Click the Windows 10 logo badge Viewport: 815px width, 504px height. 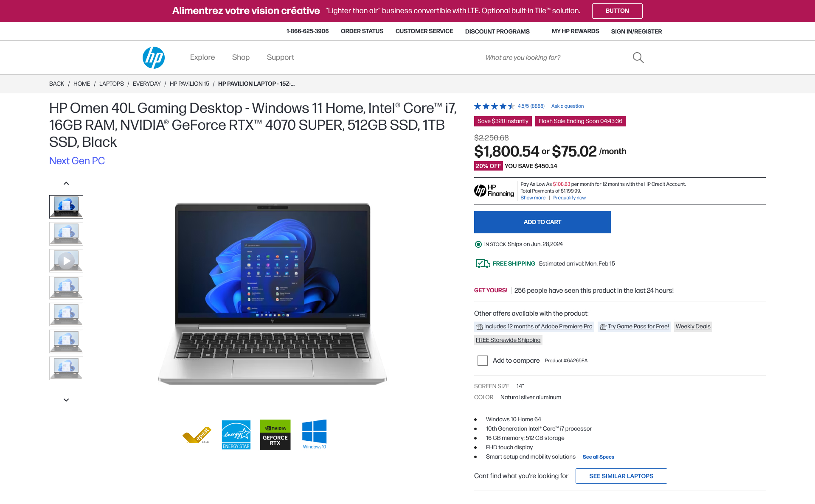click(314, 434)
